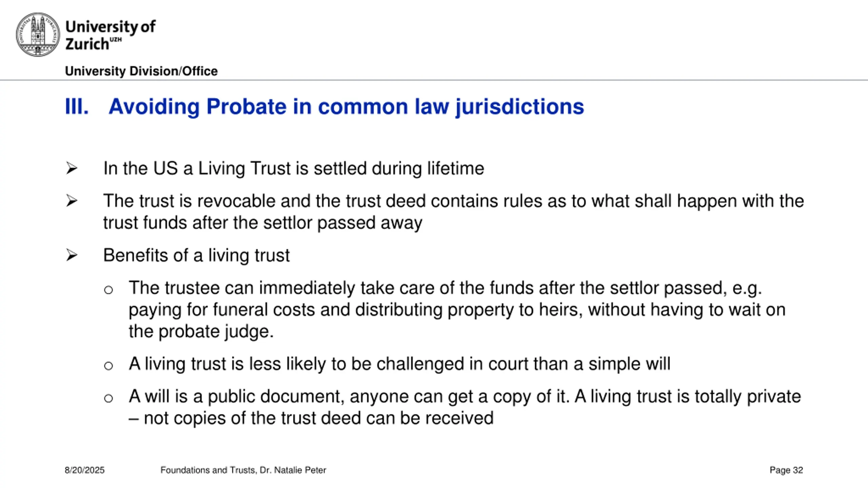Click the 'Benefits of a living trust' text

click(x=196, y=255)
